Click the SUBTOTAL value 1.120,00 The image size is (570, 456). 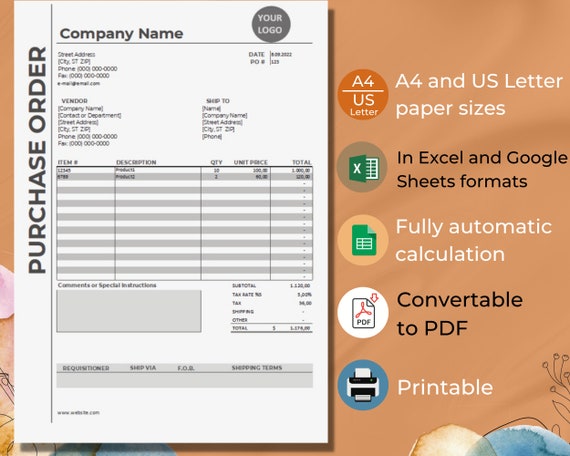(300, 286)
